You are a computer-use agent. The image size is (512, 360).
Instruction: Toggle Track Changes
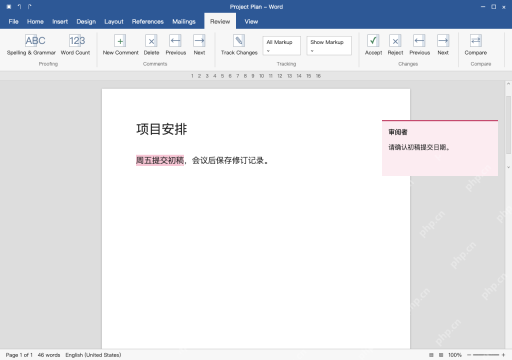click(239, 45)
